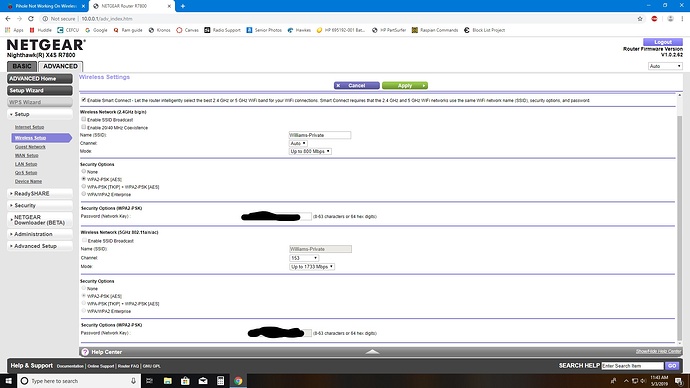690x388 pixels.
Task: Open Calculator from the taskbar
Action: pyautogui.click(x=220, y=381)
